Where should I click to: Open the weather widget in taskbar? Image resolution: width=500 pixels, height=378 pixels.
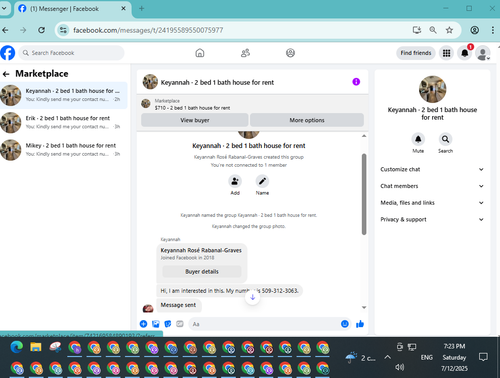point(360,358)
